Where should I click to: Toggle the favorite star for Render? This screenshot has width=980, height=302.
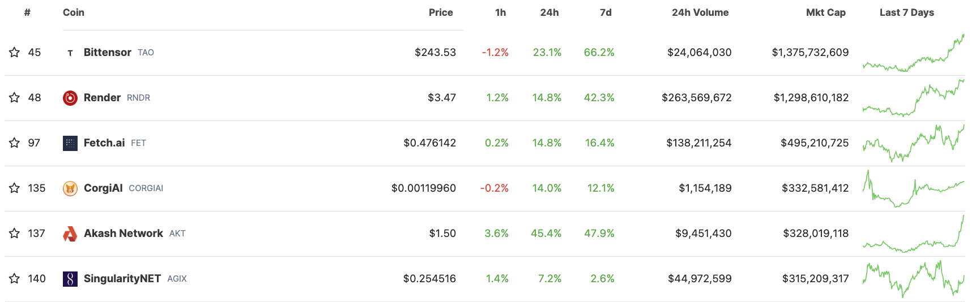(14, 98)
